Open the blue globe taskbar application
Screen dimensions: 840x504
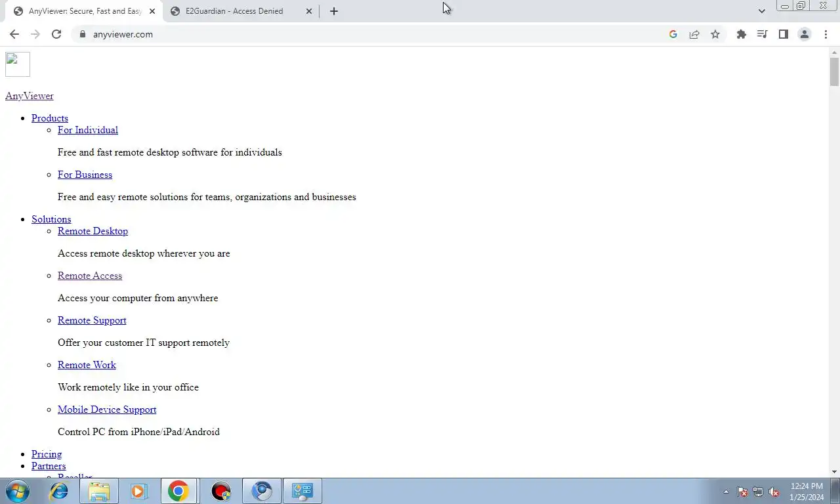[262, 491]
